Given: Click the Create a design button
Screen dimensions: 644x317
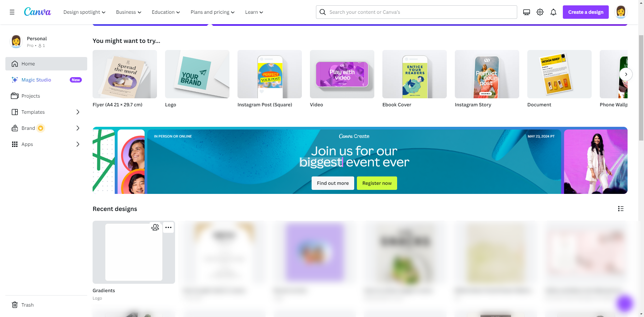Looking at the screenshot, I should coord(586,12).
